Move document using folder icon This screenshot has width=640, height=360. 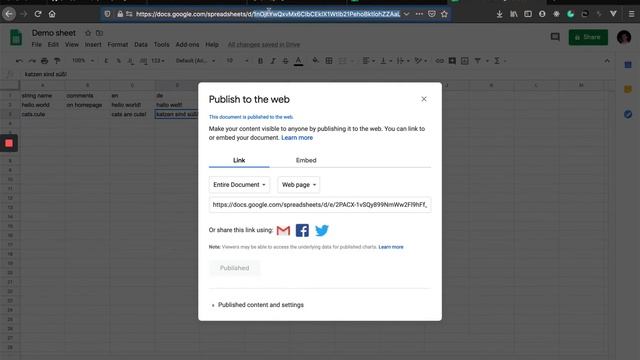(99, 33)
